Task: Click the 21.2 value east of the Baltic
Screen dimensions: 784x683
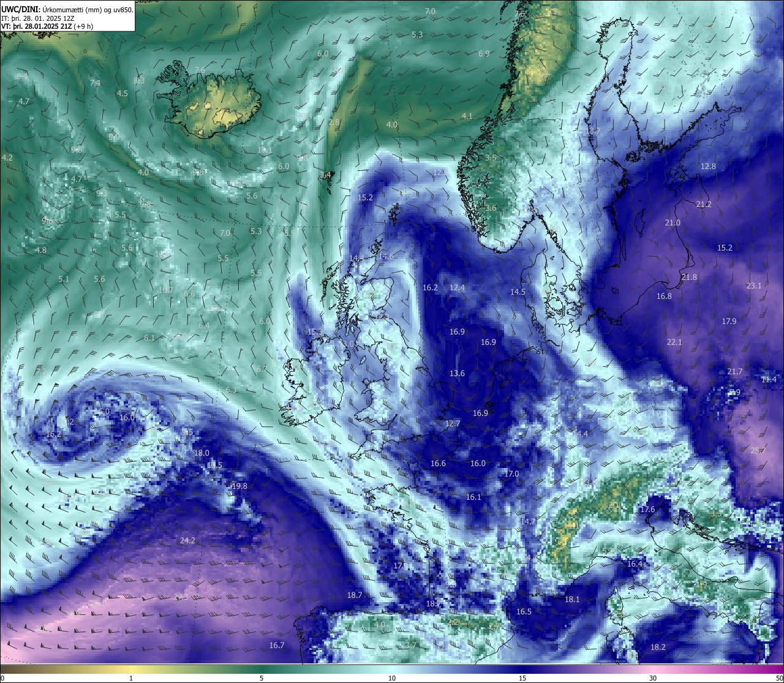Action: pyautogui.click(x=704, y=204)
